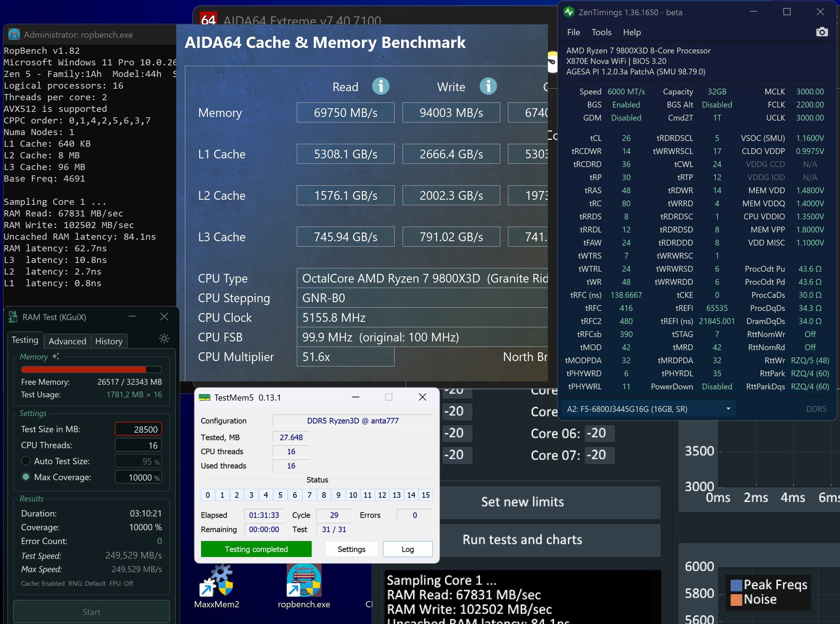Click the Read info icon in AIDA64
840x624 pixels.
click(380, 86)
